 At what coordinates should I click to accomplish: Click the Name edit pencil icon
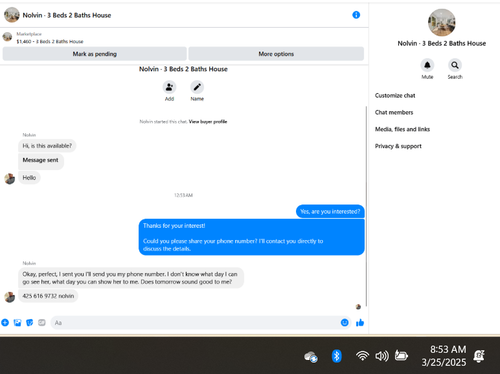click(x=197, y=87)
